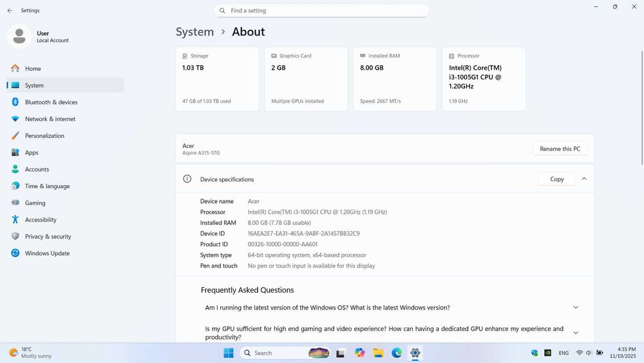The image size is (644, 363).
Task: Click the Gaming controller icon
Action: 15,202
